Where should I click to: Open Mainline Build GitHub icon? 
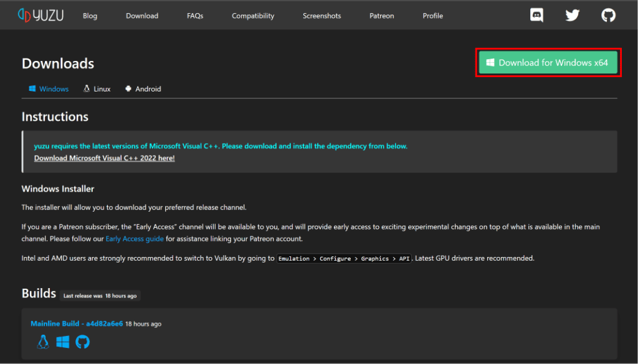pyautogui.click(x=83, y=342)
